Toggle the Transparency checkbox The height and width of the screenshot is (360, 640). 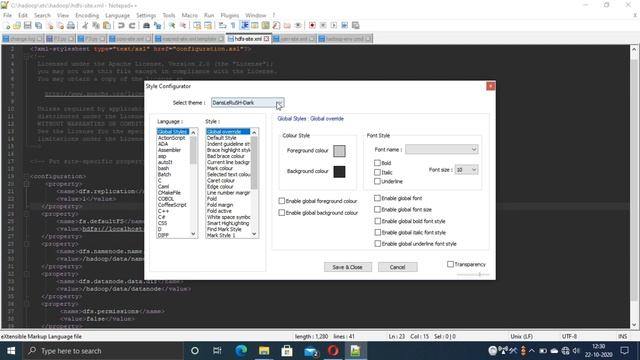450,264
